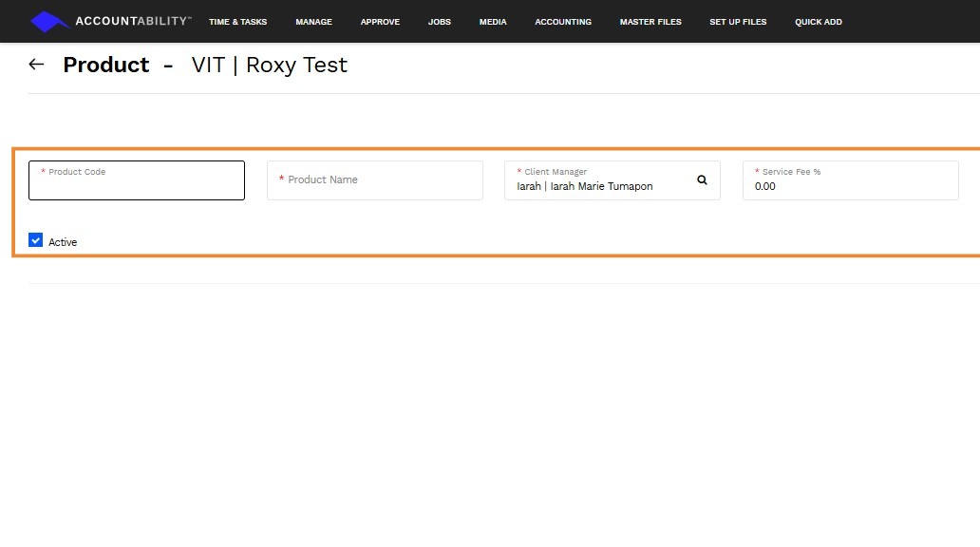This screenshot has height=547, width=980.
Task: Open the Jobs menu
Action: (440, 22)
